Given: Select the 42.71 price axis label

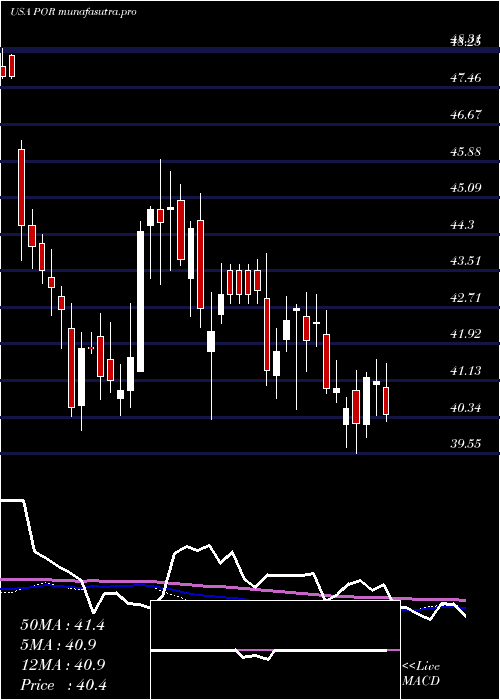Looking at the screenshot, I should tap(466, 297).
